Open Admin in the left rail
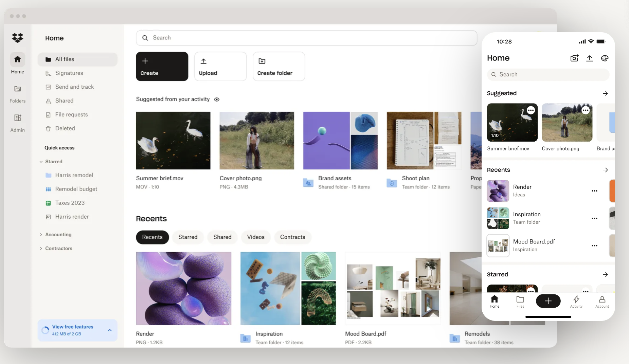The height and width of the screenshot is (364, 629). tap(17, 123)
